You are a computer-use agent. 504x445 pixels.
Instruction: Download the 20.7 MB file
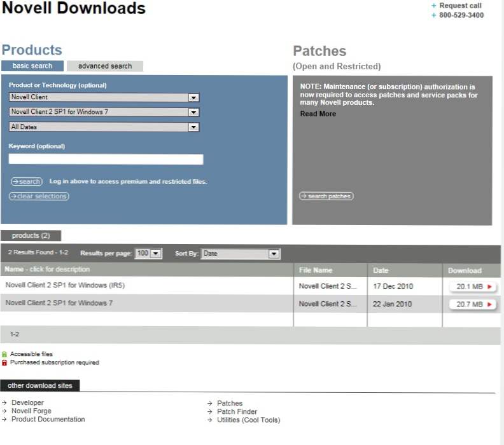coord(473,305)
